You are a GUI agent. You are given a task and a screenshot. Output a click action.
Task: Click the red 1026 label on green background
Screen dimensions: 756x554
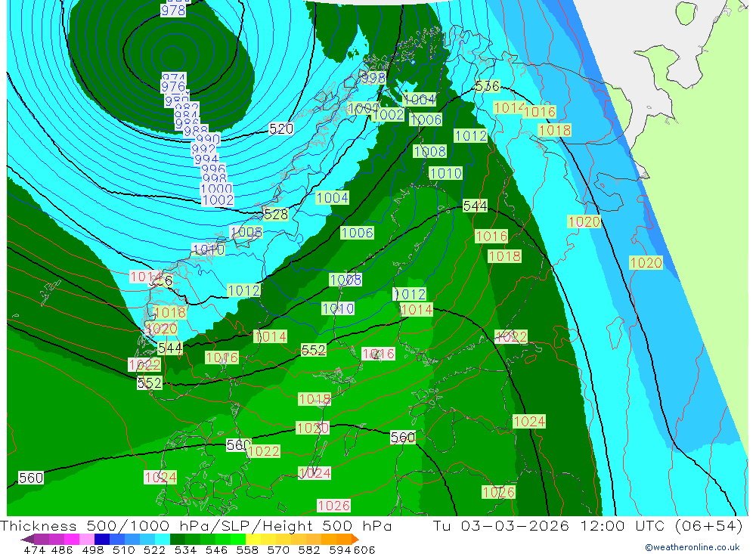click(x=498, y=492)
